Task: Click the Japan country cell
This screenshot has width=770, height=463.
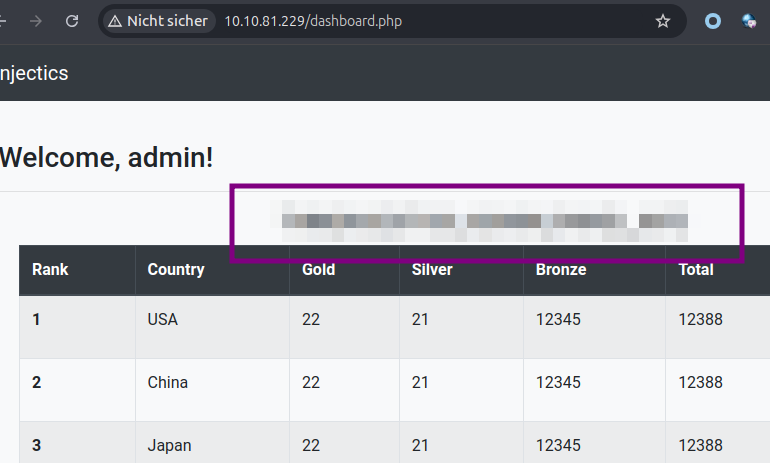Action: tap(212, 442)
